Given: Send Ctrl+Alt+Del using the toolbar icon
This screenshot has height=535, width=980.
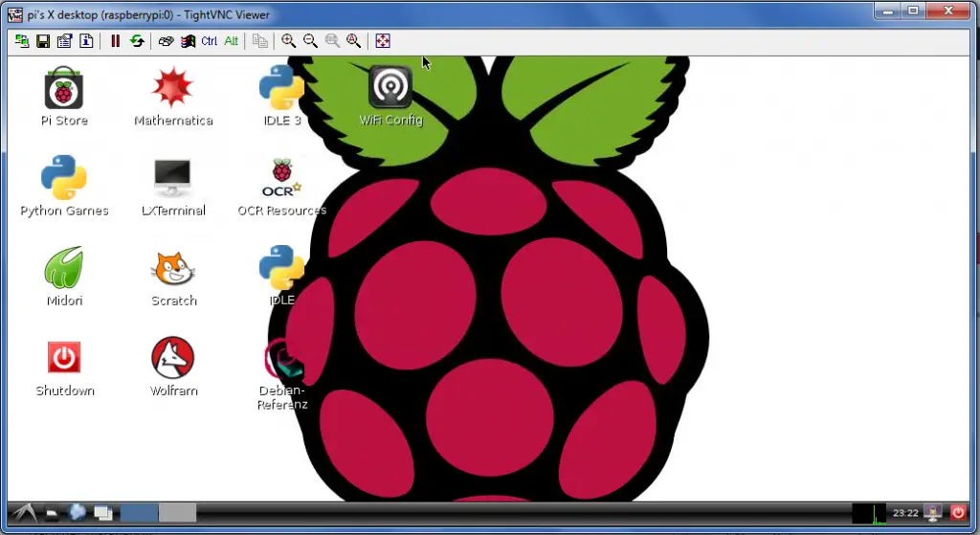Looking at the screenshot, I should coord(166,41).
